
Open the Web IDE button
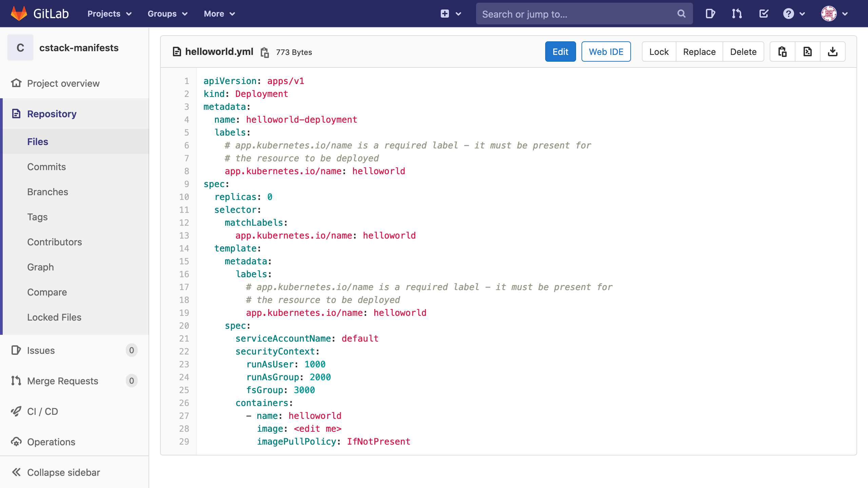[x=606, y=52]
